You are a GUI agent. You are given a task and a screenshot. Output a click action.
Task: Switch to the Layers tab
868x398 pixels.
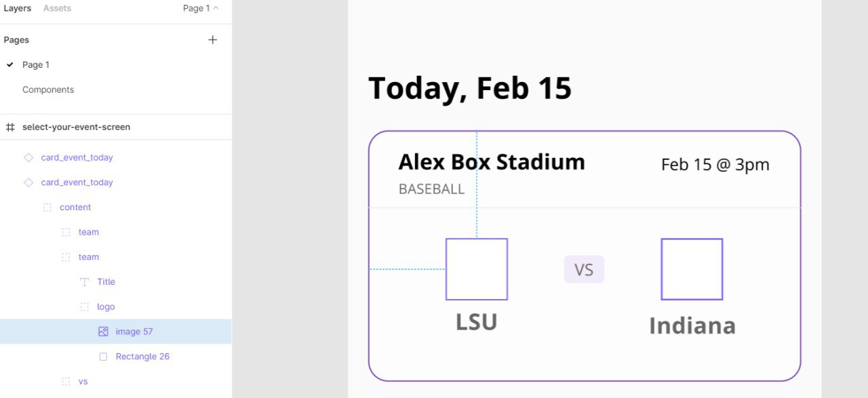click(x=18, y=8)
